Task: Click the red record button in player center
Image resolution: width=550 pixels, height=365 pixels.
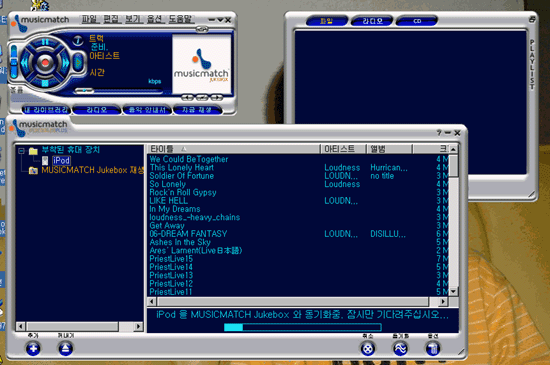Action: pyautogui.click(x=45, y=63)
